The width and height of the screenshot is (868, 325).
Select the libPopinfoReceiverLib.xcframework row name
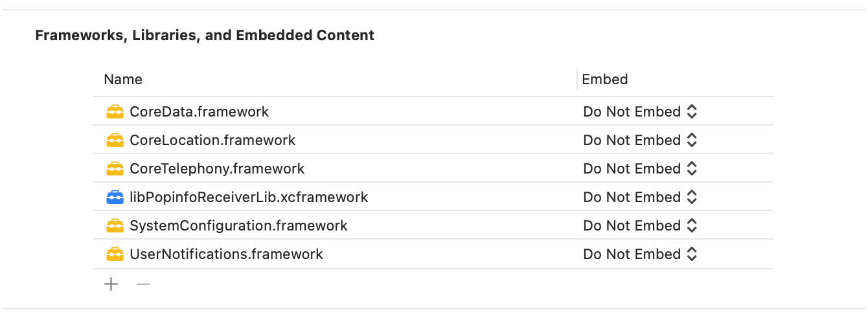point(249,197)
